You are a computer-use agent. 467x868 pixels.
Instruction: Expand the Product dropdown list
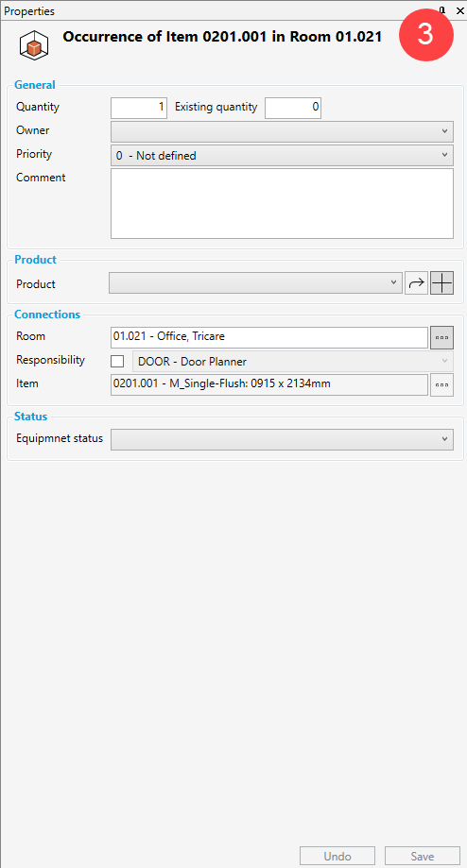click(256, 282)
